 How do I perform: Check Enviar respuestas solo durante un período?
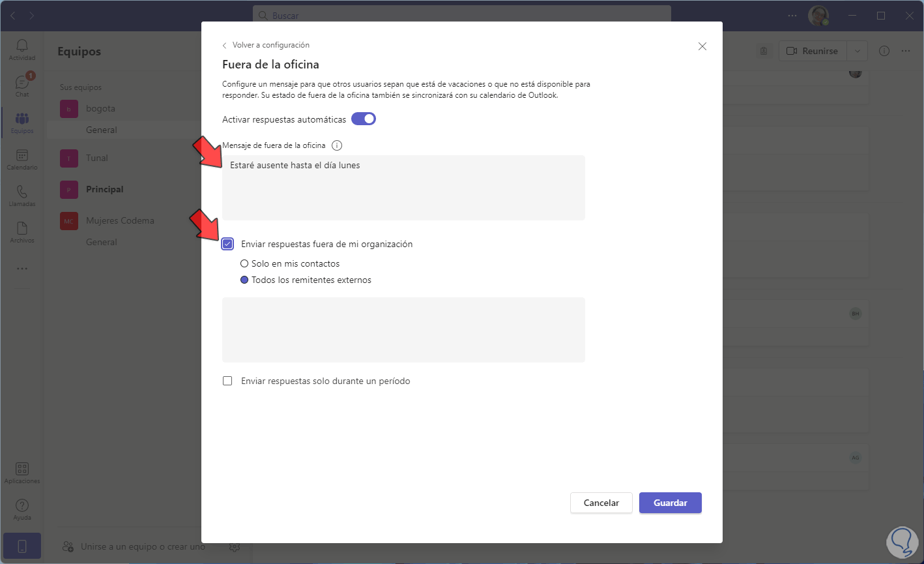tap(227, 381)
